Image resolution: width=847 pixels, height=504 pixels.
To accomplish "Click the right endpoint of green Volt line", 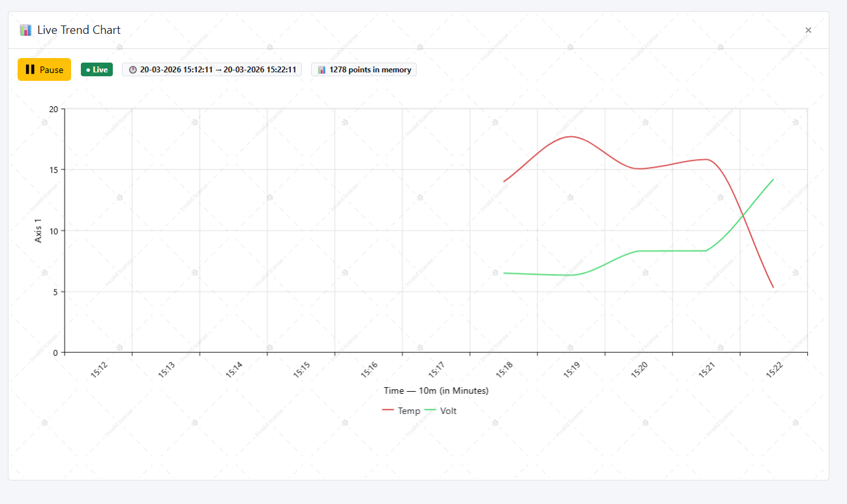I will (773, 179).
